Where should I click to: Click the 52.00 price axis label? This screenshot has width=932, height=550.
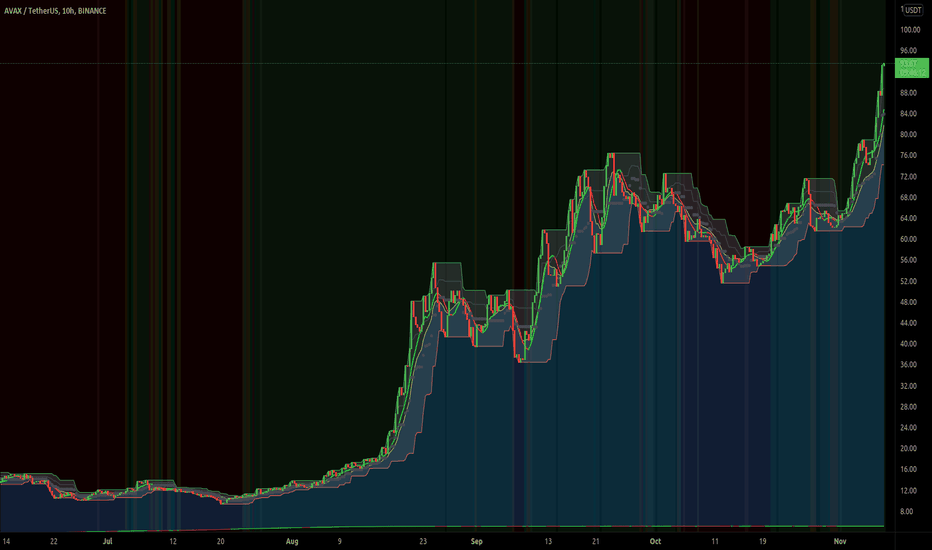pyautogui.click(x=908, y=281)
